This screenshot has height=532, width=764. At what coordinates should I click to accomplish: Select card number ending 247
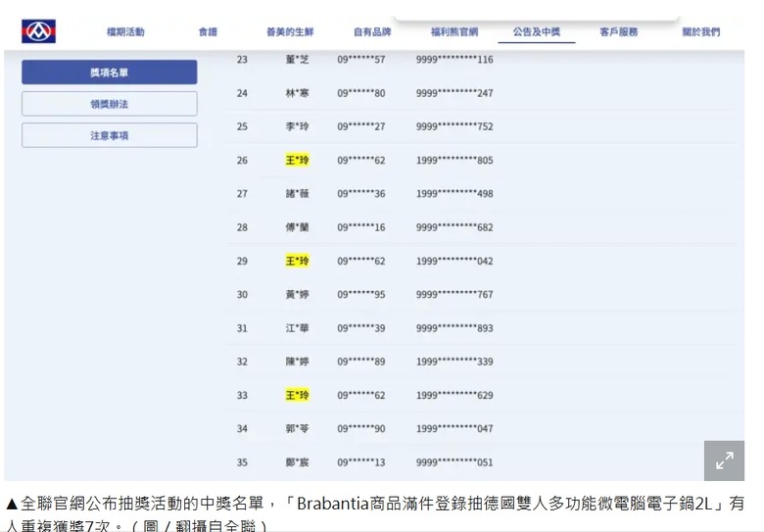click(454, 93)
